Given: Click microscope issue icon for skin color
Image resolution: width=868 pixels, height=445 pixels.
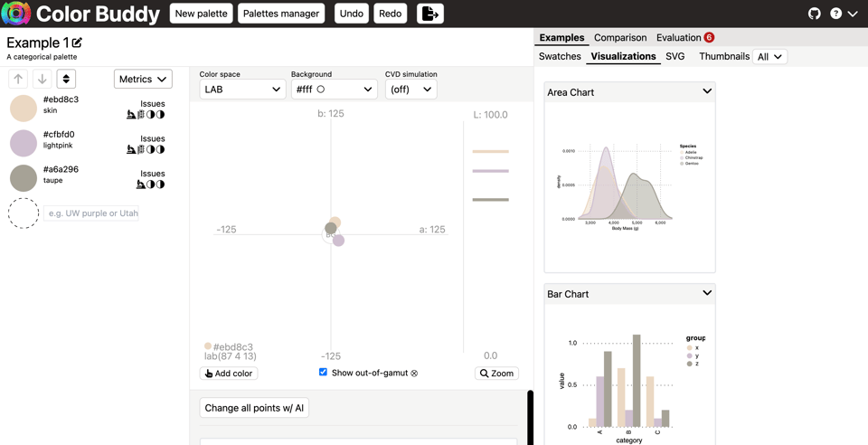Looking at the screenshot, I should point(131,115).
